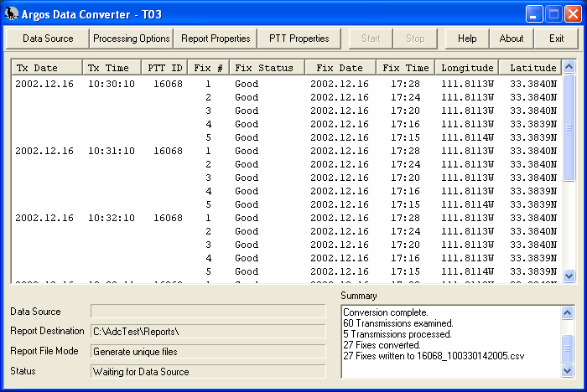Select the Tx Time cell 10:30:10
Image resolution: width=587 pixels, height=392 pixels.
(112, 84)
